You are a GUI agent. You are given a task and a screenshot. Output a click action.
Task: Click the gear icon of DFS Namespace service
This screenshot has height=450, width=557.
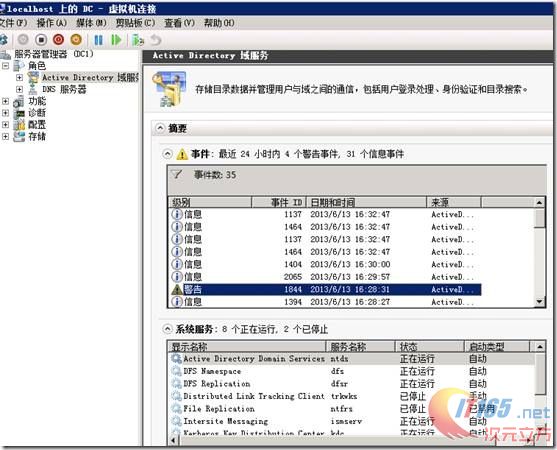tap(177, 371)
